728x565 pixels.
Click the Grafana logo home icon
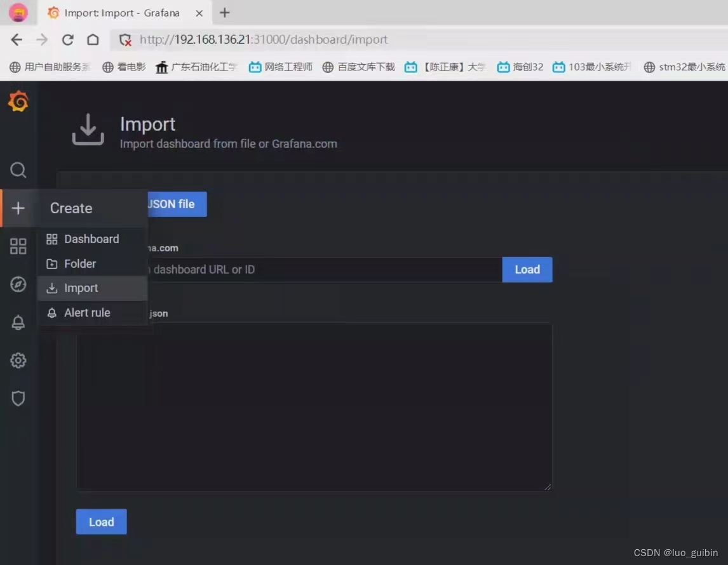pos(18,102)
